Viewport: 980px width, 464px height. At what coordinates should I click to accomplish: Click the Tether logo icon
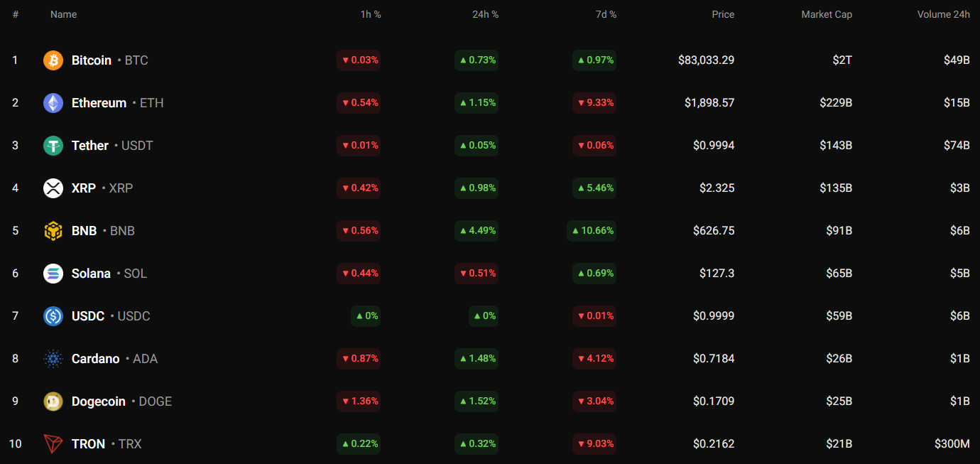(x=53, y=146)
